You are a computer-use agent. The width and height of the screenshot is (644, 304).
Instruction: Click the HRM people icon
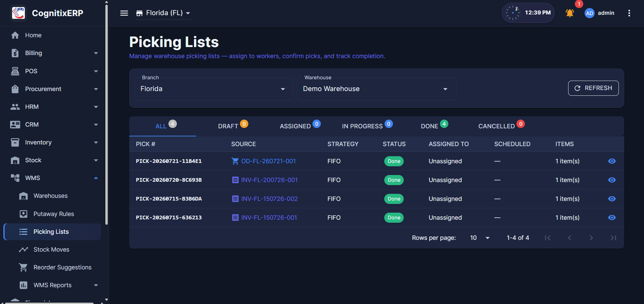coord(15,107)
